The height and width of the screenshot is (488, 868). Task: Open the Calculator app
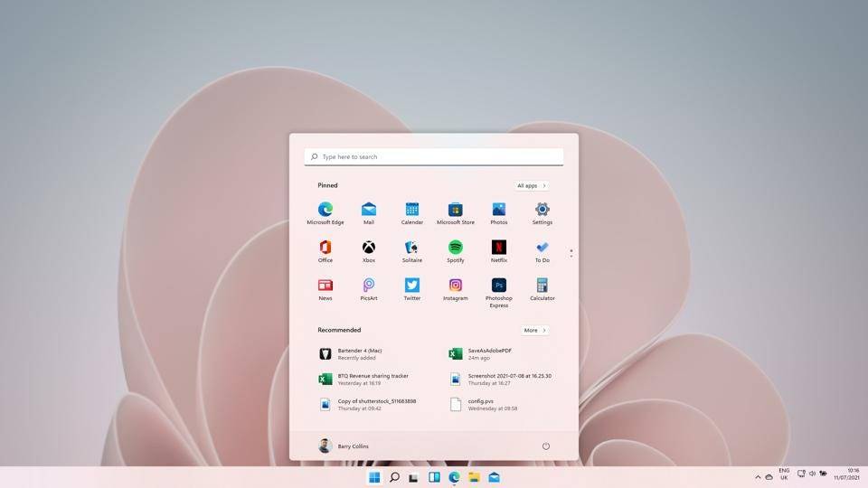(x=542, y=286)
